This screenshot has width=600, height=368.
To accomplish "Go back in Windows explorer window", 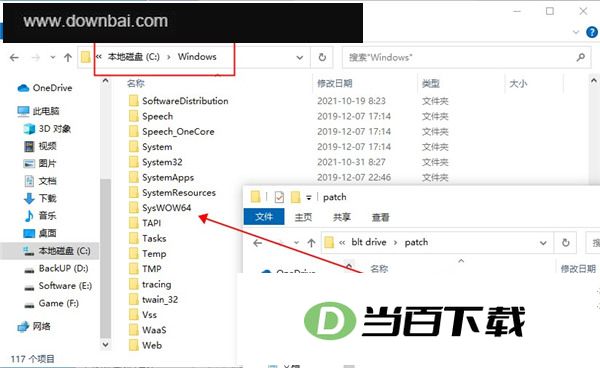I will (14, 58).
